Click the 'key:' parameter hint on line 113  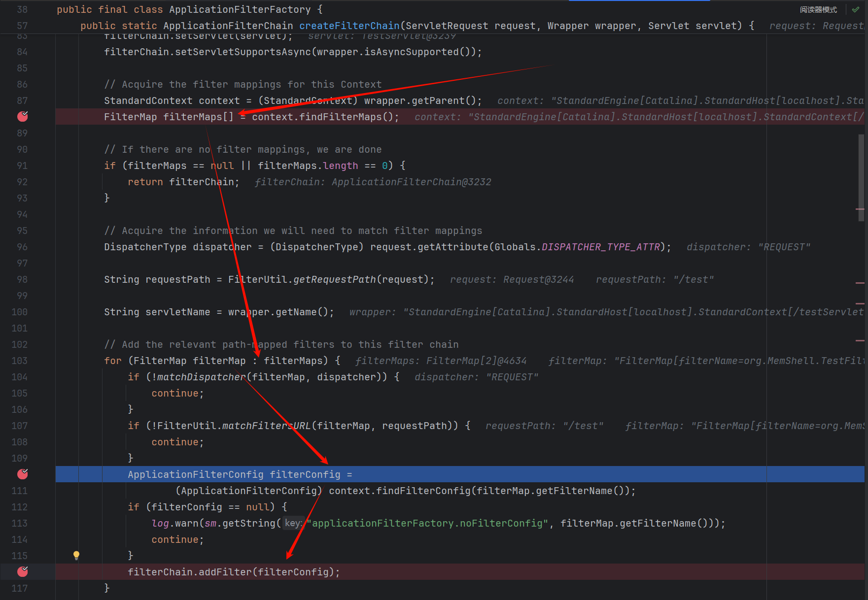pyautogui.click(x=293, y=523)
